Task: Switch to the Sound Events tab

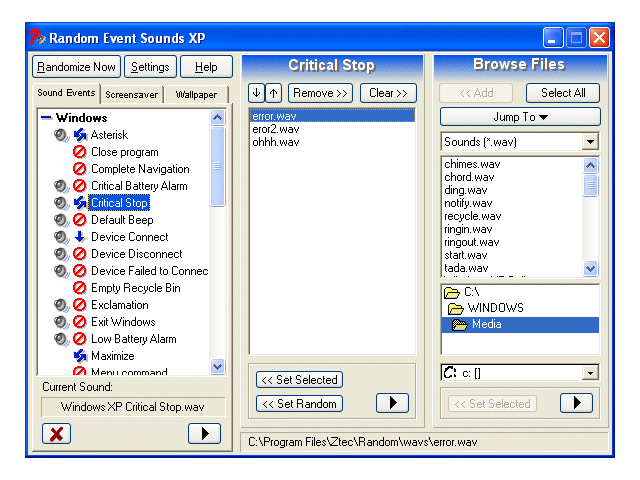Action: tap(66, 93)
